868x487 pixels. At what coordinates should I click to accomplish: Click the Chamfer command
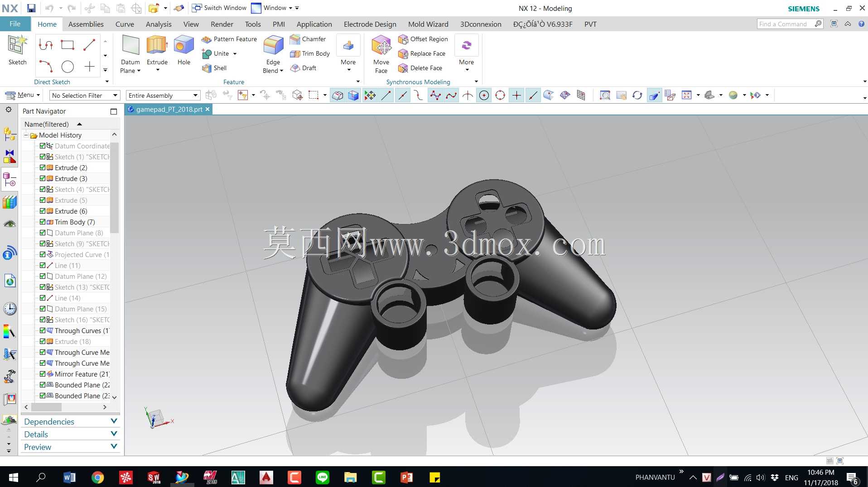[x=308, y=39]
